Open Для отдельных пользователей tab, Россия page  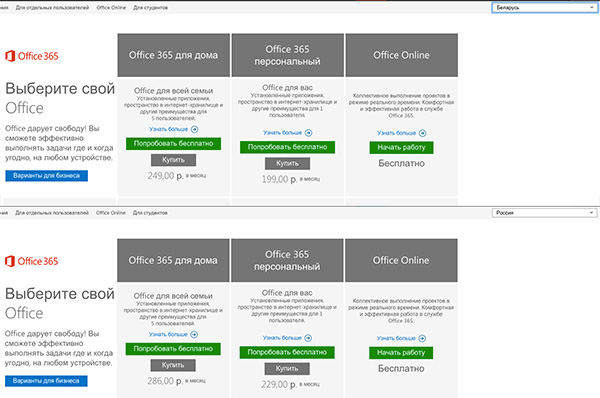click(x=52, y=213)
